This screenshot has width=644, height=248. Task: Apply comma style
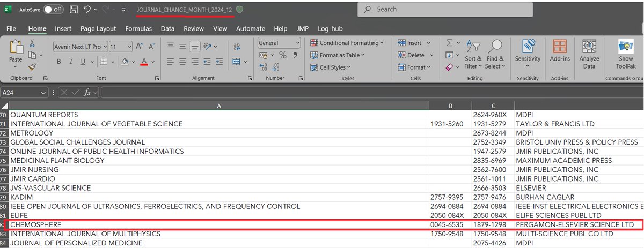295,55
